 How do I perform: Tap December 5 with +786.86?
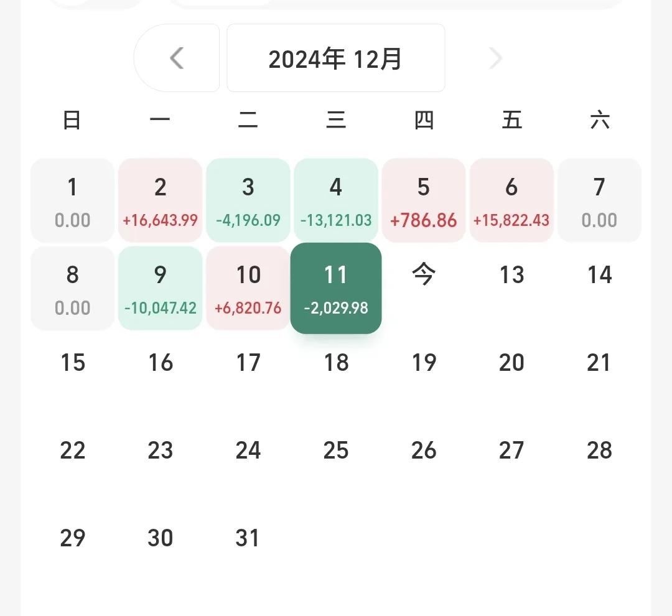[x=424, y=200]
